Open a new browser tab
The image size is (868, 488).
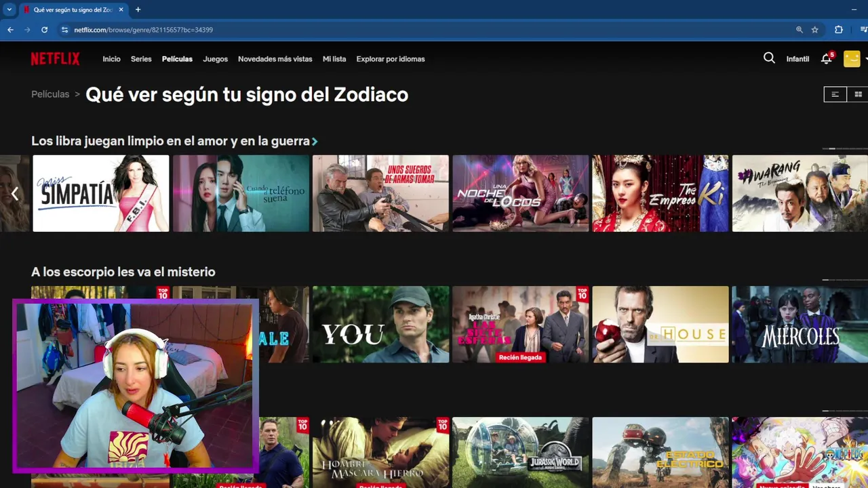(138, 9)
